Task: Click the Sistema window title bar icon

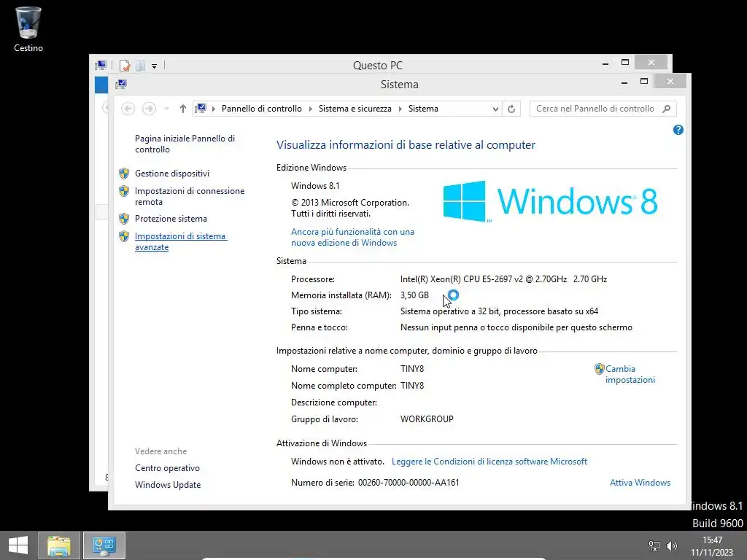Action: 121,85
